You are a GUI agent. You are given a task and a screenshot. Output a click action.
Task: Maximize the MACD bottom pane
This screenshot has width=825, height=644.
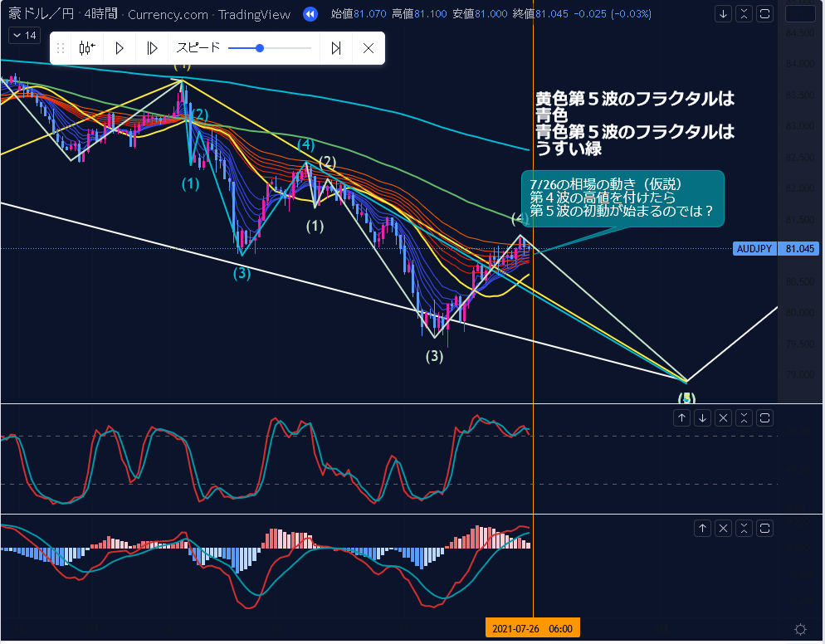click(x=765, y=528)
